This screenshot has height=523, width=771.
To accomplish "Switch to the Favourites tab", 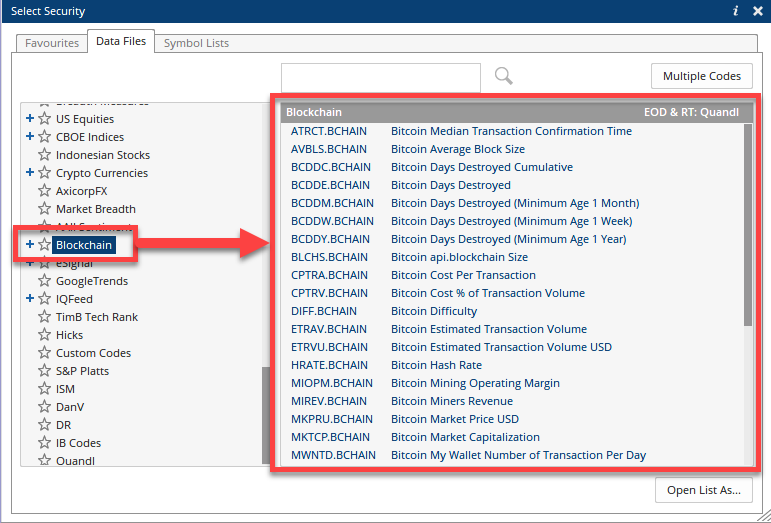I will [52, 43].
